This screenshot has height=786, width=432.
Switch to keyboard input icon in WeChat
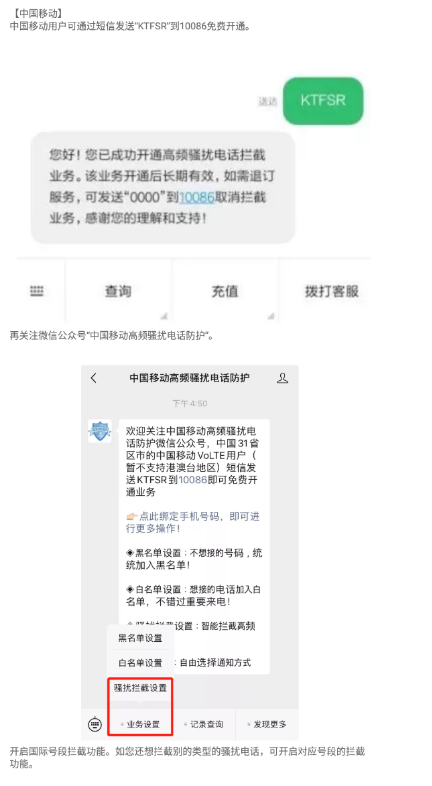click(95, 724)
